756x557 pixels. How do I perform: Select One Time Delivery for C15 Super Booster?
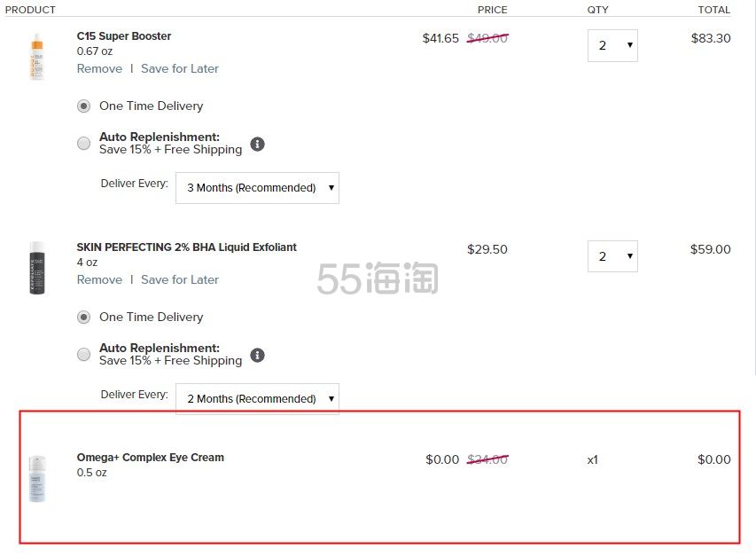click(x=83, y=106)
